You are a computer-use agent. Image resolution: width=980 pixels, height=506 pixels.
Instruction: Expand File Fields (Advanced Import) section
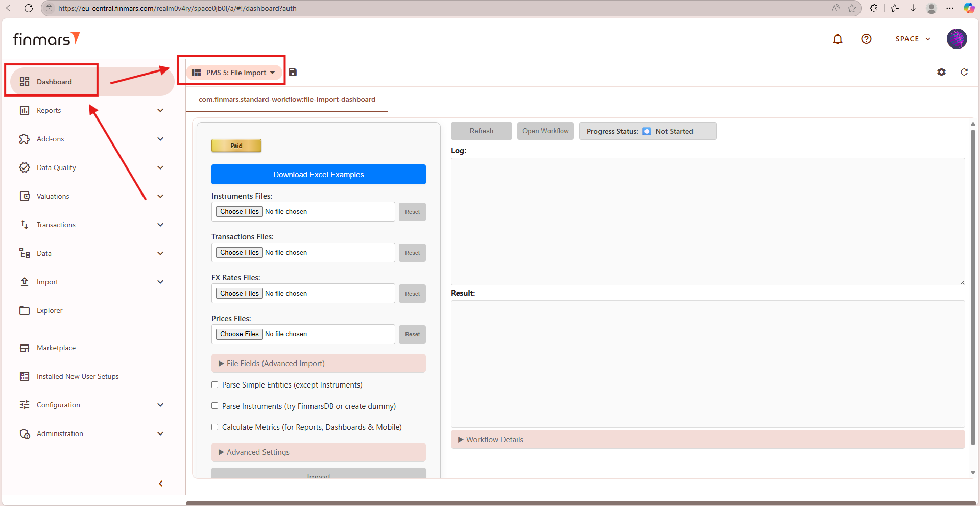319,364
